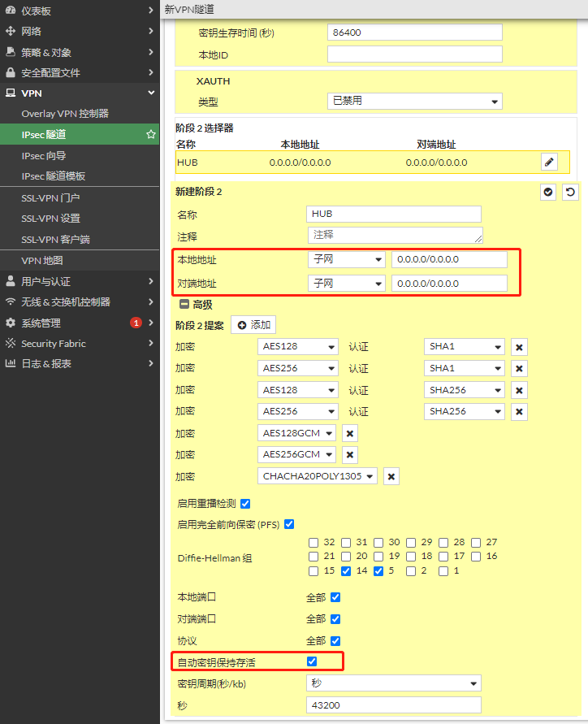Open the first AES128 encryption dropdown

pos(298,347)
